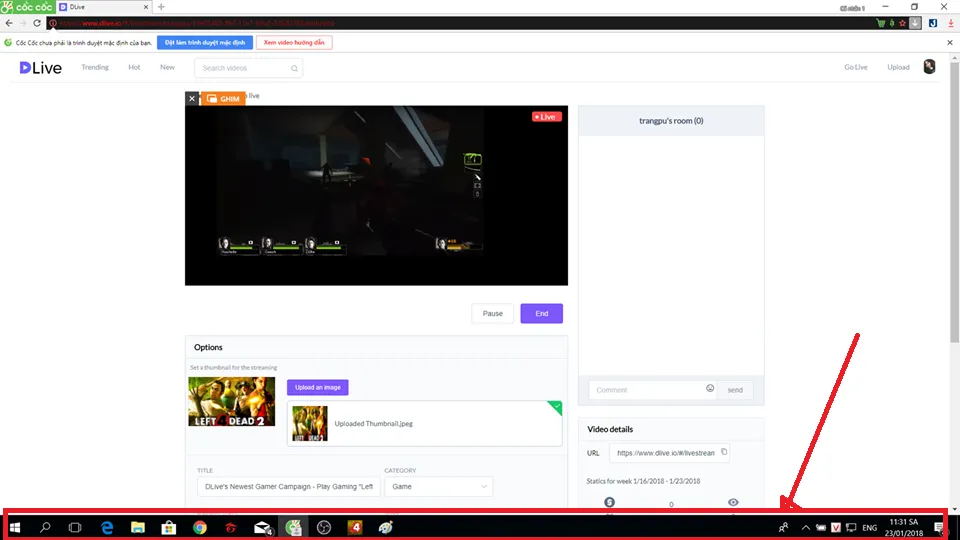Viewport: 960px width, 540px height.
Task: Go to the New tab
Action: [167, 67]
